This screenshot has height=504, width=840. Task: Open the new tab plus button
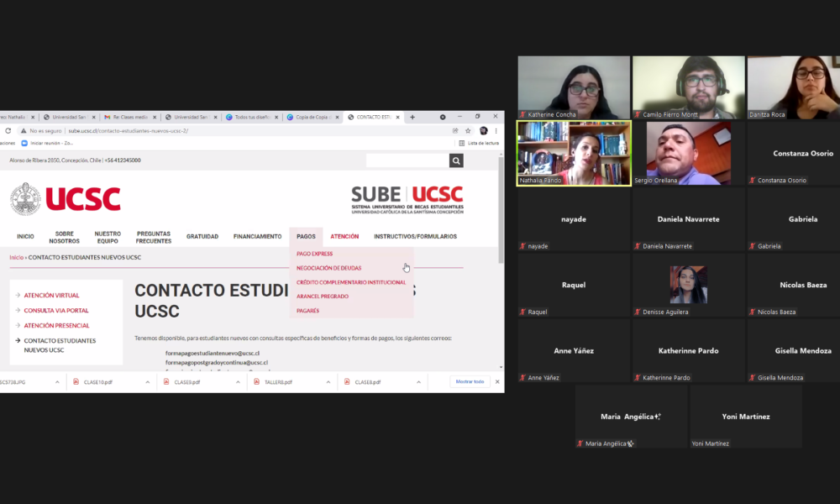[x=412, y=117]
